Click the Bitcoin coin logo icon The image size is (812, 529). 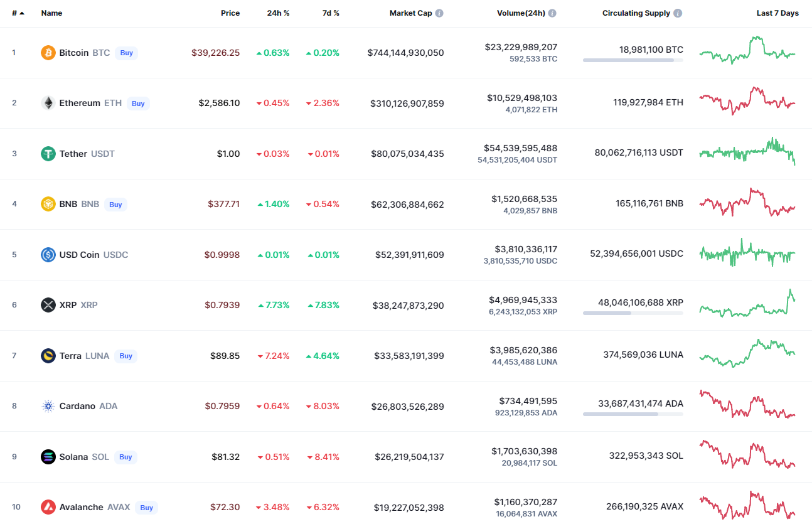tap(48, 53)
